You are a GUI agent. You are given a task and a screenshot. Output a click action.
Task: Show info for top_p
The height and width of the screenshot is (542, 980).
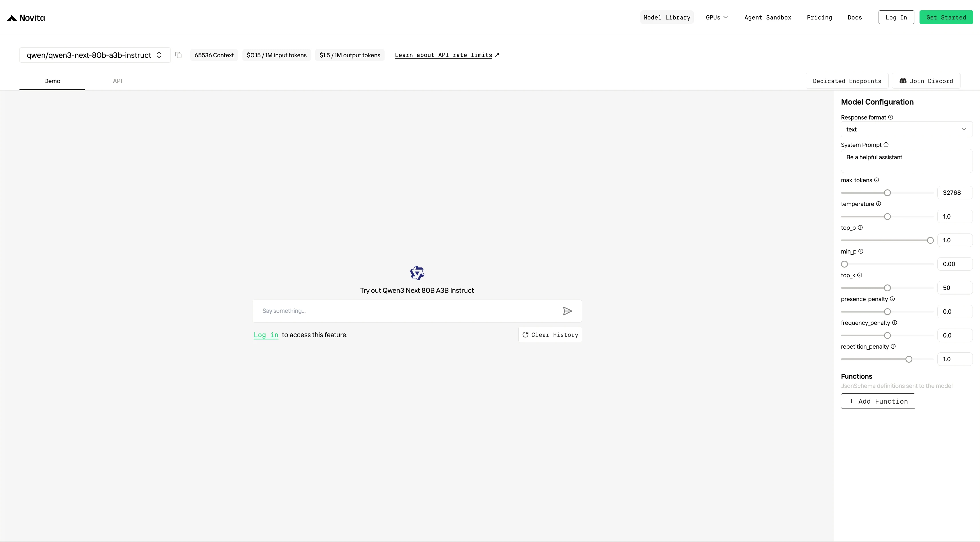point(860,227)
